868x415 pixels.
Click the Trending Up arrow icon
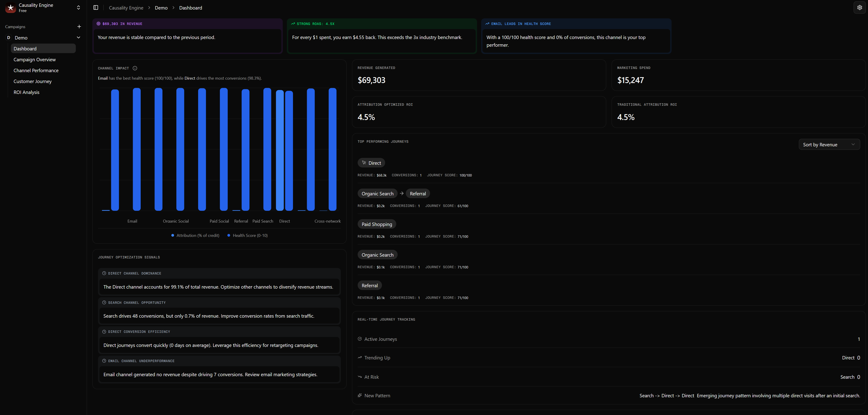[359, 357]
